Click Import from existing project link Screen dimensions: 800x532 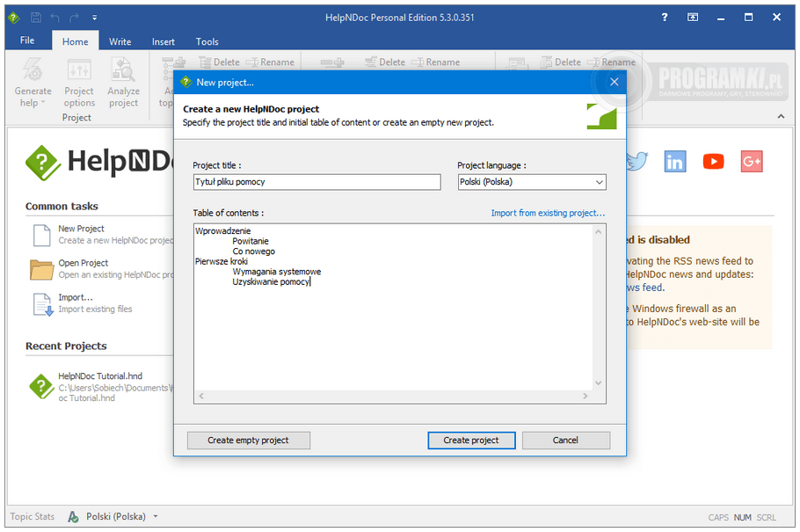point(548,213)
